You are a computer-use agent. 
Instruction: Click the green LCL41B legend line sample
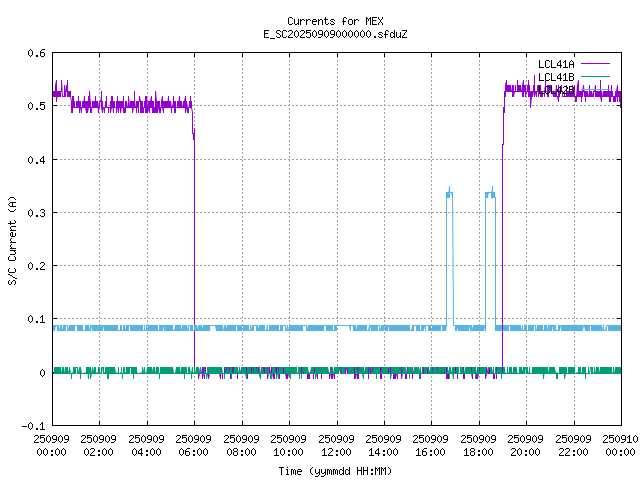click(598, 77)
